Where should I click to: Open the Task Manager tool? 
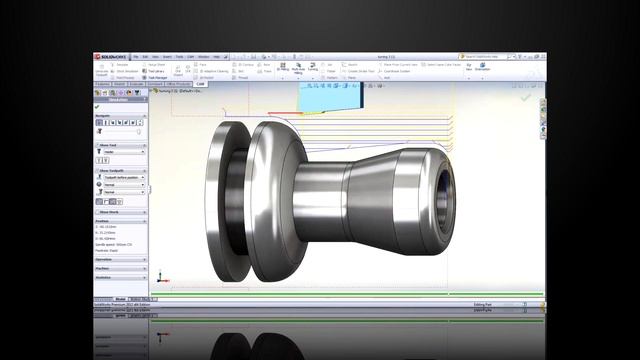(155, 78)
